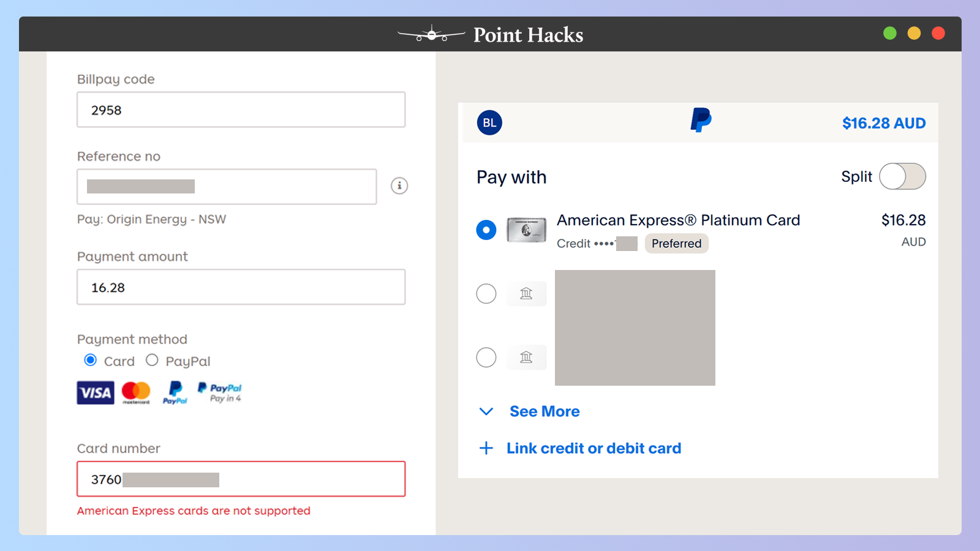This screenshot has width=980, height=551.
Task: Focus the Payment amount field
Action: click(x=241, y=287)
